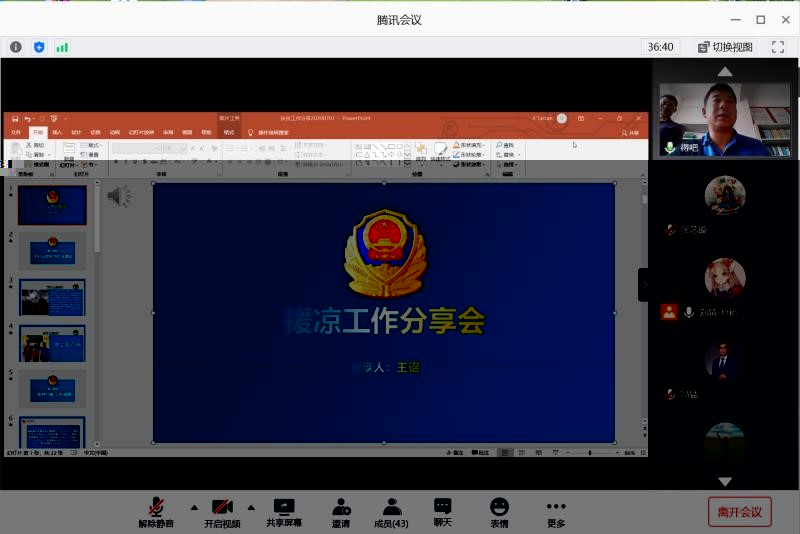The image size is (800, 534).
Task: Start screen sharing with 共享屏幕
Action: 284,513
